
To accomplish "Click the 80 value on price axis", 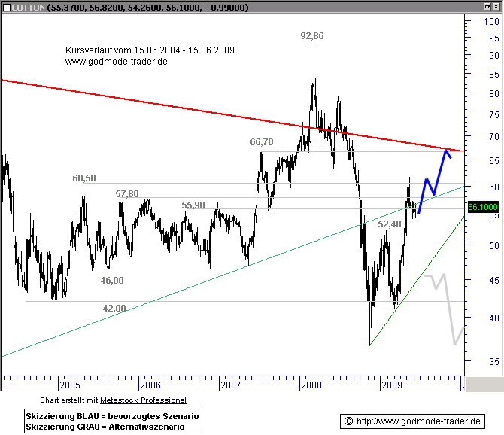I will click(494, 94).
